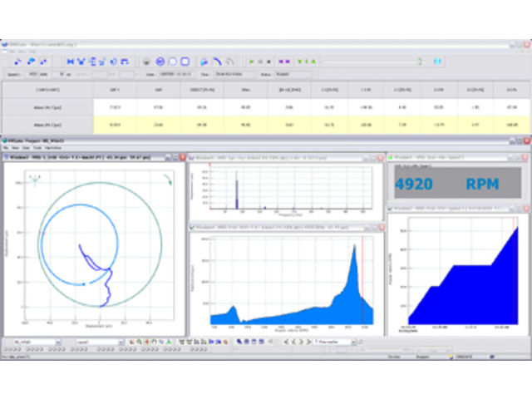Click the gray home icon in top toolbar
This screenshot has height=399, width=532.
(x=146, y=61)
